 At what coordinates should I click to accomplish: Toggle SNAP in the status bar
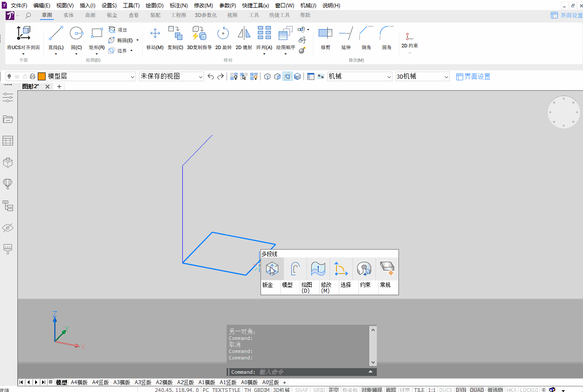pyautogui.click(x=301, y=389)
